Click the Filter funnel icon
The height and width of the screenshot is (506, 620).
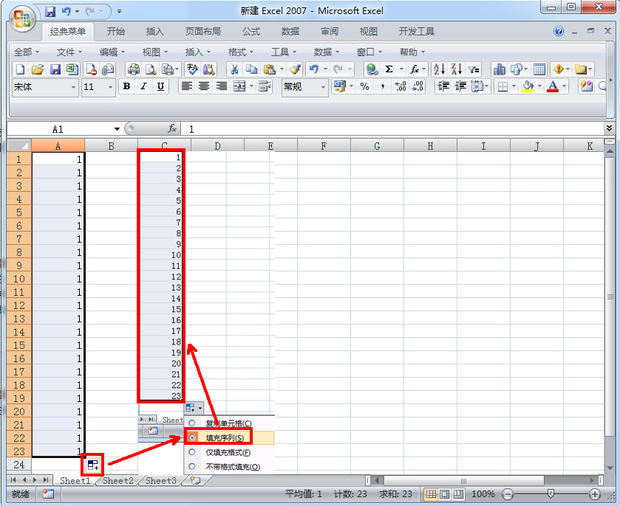[474, 70]
